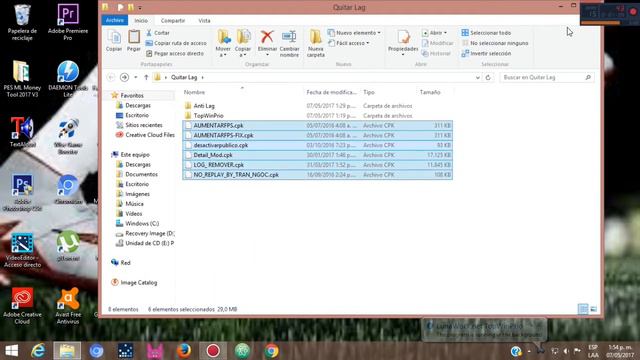The height and width of the screenshot is (360, 640).
Task: Click the Pegar clipboard icon
Action: [134, 40]
